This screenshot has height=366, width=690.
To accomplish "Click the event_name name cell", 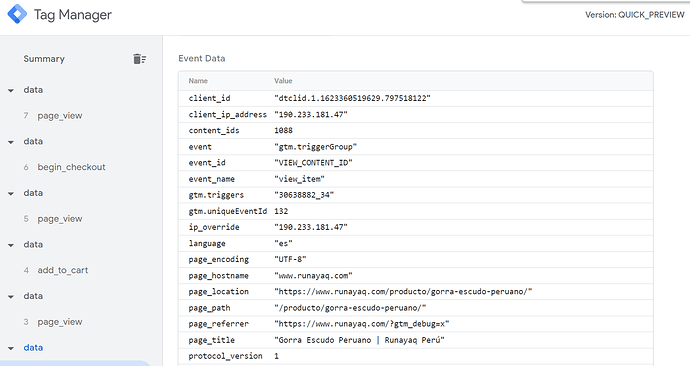I will [212, 179].
